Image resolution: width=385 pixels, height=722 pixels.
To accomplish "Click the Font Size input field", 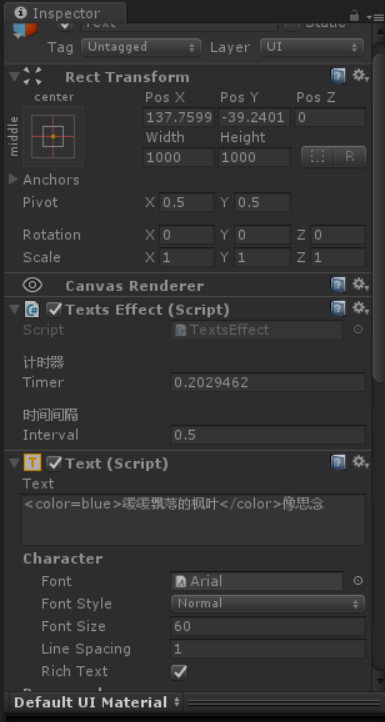I will tap(268, 626).
